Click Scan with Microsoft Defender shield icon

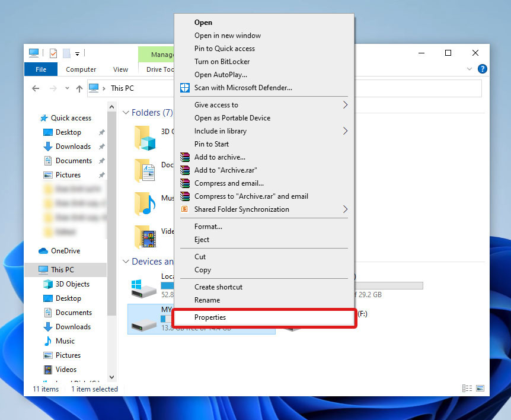tap(185, 88)
